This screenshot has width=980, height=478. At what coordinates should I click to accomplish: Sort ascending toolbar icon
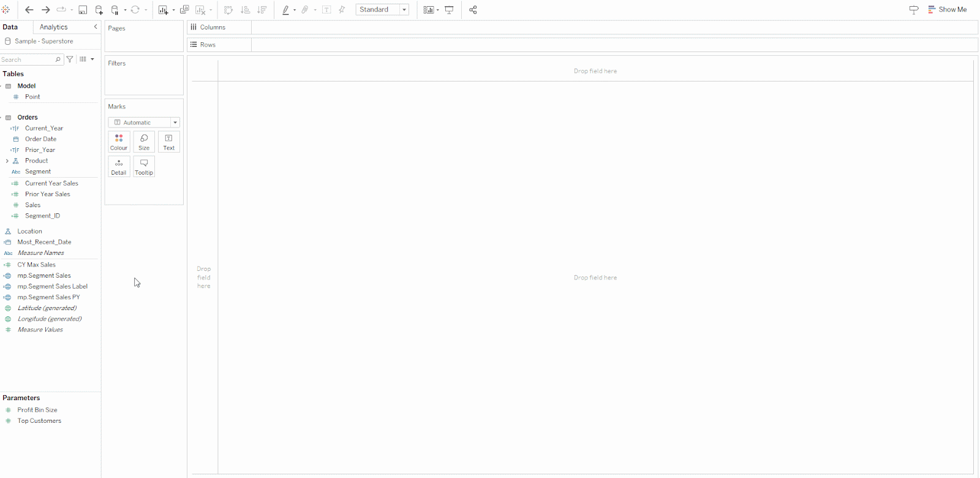(245, 10)
